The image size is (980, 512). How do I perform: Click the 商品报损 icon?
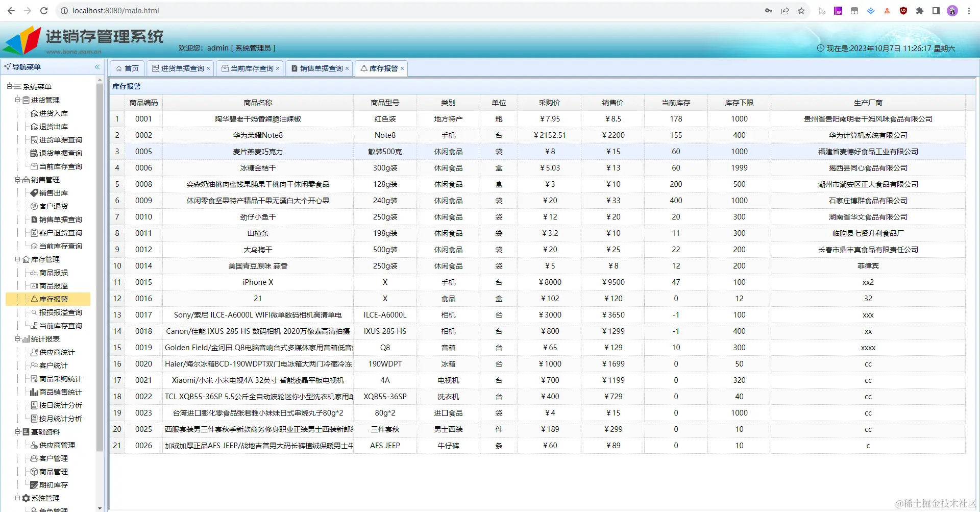34,273
